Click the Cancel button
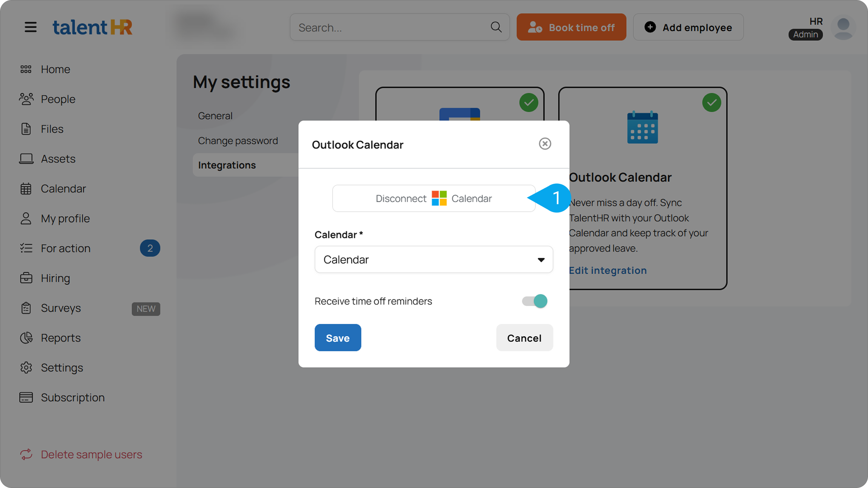The width and height of the screenshot is (868, 488). (524, 338)
